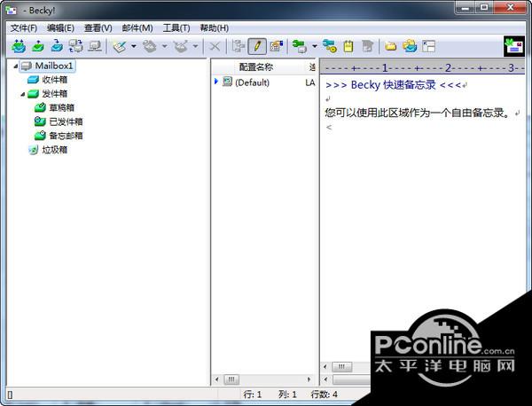Click the sync all mailboxes icon

75,46
